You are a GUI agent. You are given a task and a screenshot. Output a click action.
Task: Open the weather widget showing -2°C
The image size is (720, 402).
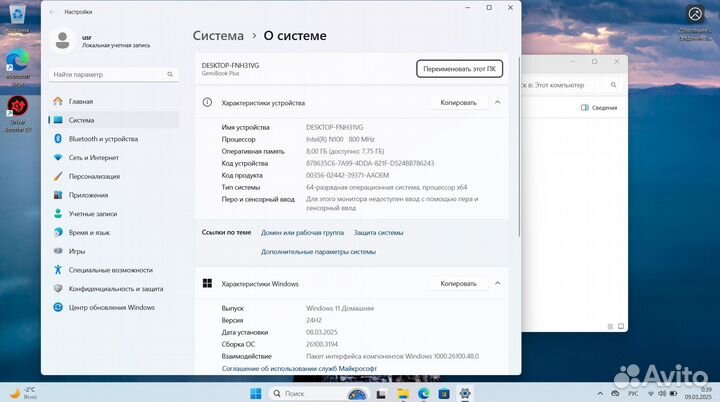pos(23,393)
